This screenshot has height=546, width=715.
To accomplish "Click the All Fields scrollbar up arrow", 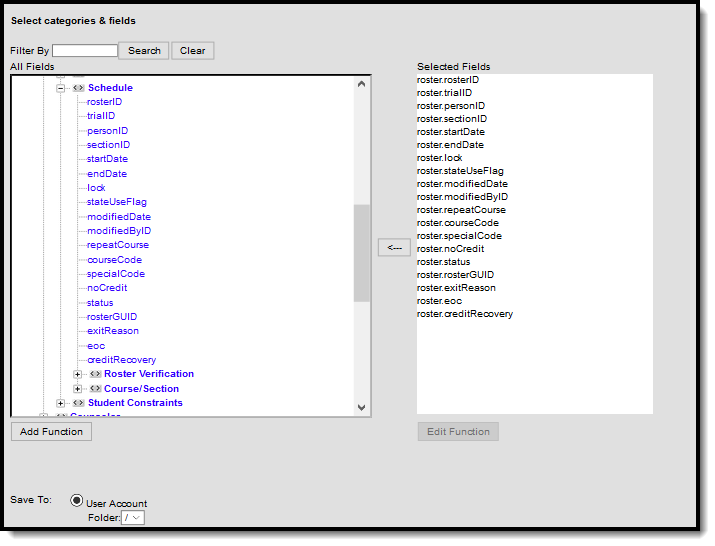I will pyautogui.click(x=362, y=84).
